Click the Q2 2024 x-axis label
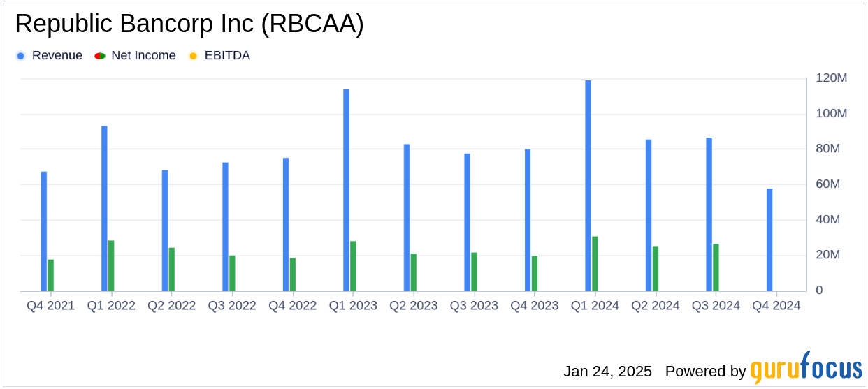This screenshot has height=389, width=868. coord(656,306)
